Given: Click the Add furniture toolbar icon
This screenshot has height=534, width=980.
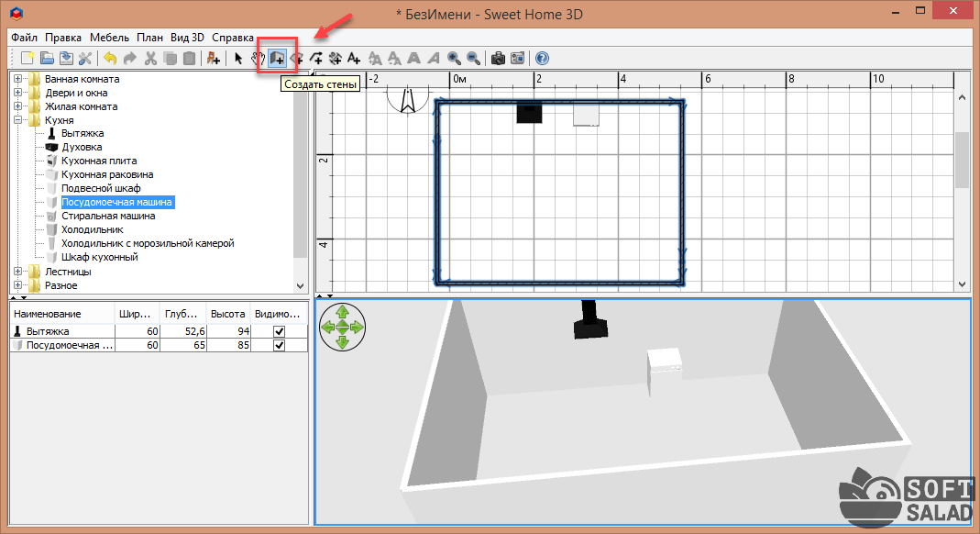Looking at the screenshot, I should tap(214, 58).
